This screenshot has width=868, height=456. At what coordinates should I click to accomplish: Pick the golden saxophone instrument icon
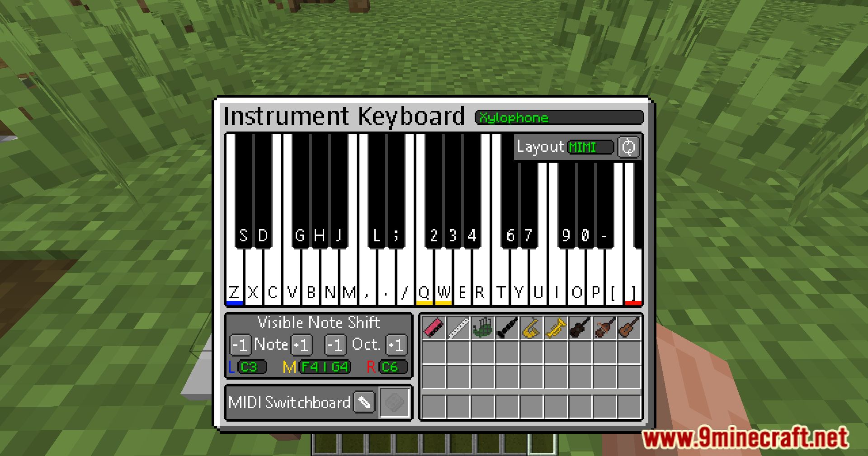(x=531, y=328)
